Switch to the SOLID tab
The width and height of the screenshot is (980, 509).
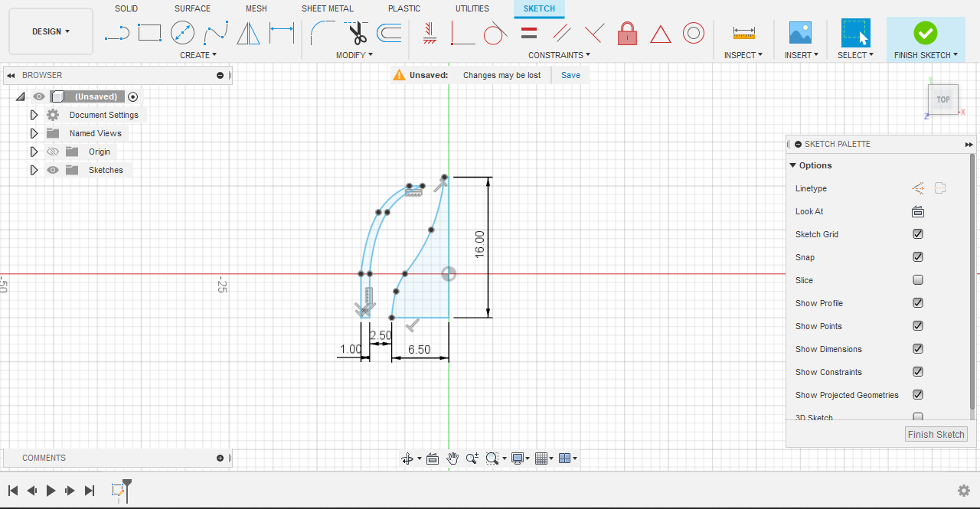[x=126, y=8]
